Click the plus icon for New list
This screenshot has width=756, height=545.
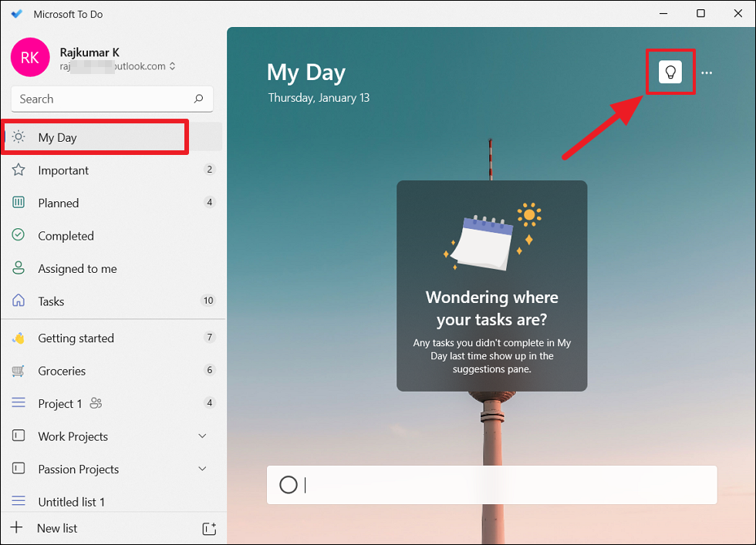(x=16, y=527)
